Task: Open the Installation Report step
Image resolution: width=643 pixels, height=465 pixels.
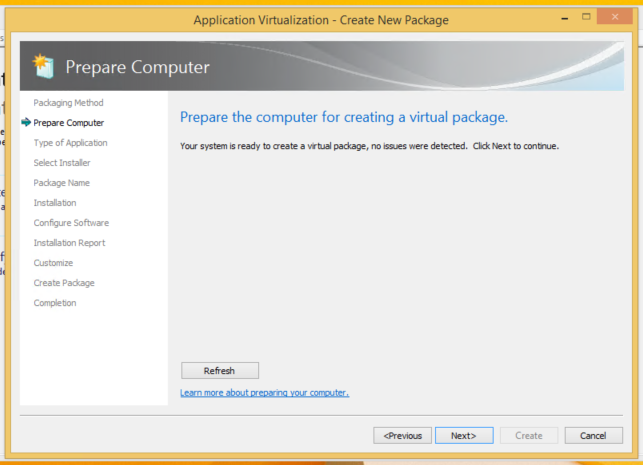Action: [69, 243]
